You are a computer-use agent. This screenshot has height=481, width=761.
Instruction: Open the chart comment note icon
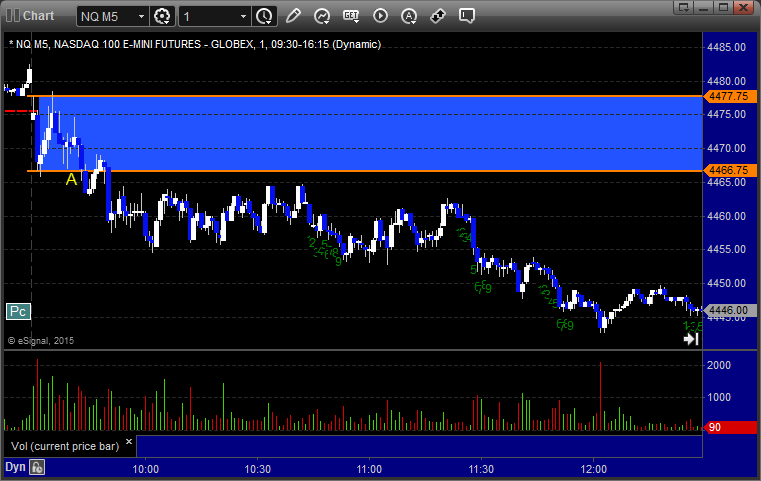coord(467,16)
